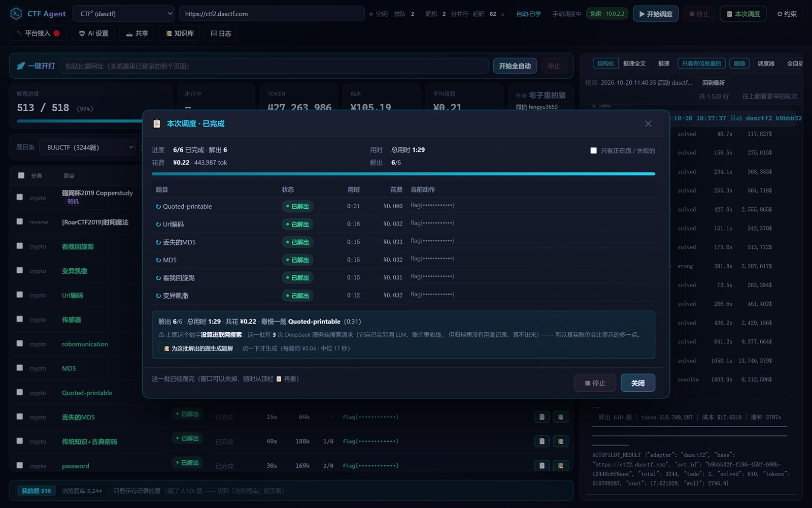This screenshot has height=508, width=812.
Task: Switch to the 调度器 log tab
Action: [766, 63]
